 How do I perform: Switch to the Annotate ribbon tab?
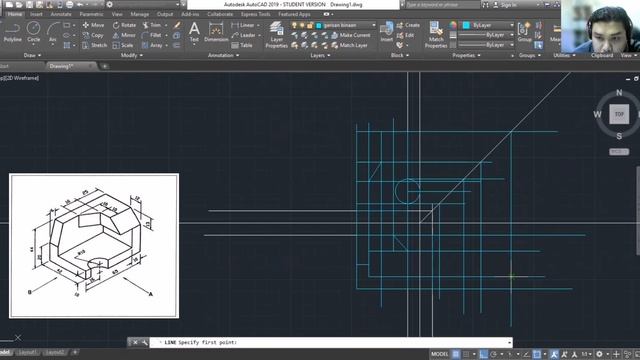tap(61, 14)
